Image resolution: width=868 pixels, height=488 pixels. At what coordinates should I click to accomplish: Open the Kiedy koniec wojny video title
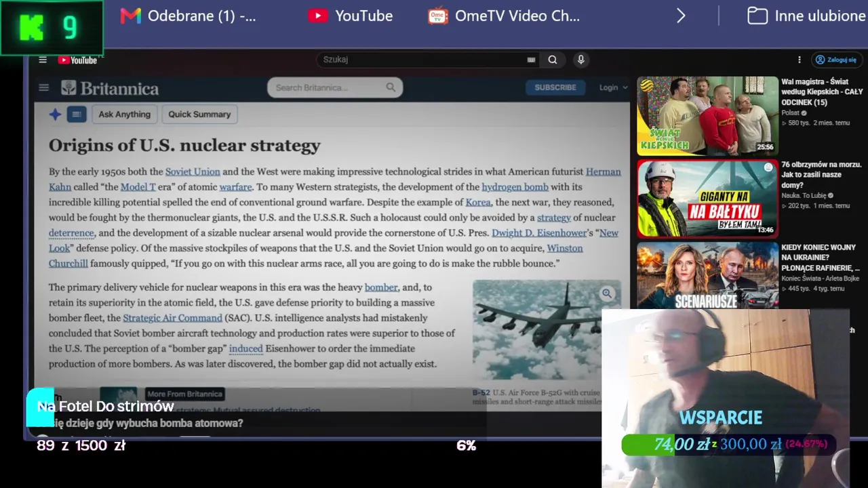821,258
